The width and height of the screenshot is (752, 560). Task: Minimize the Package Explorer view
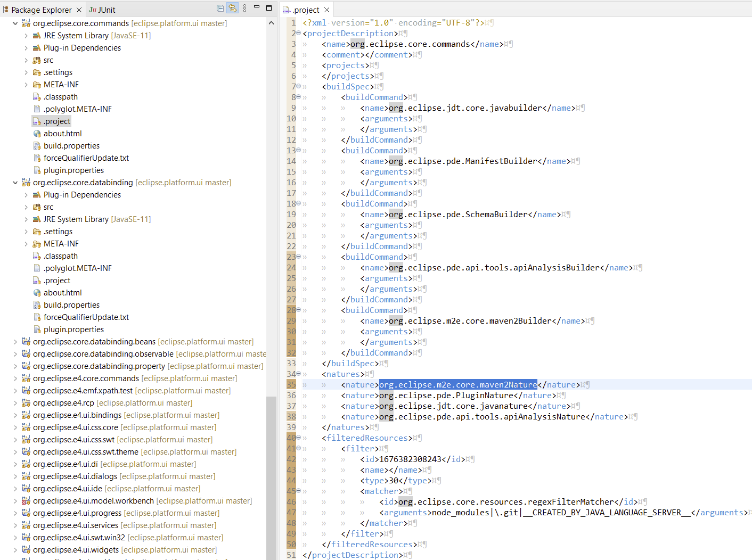[x=256, y=9]
